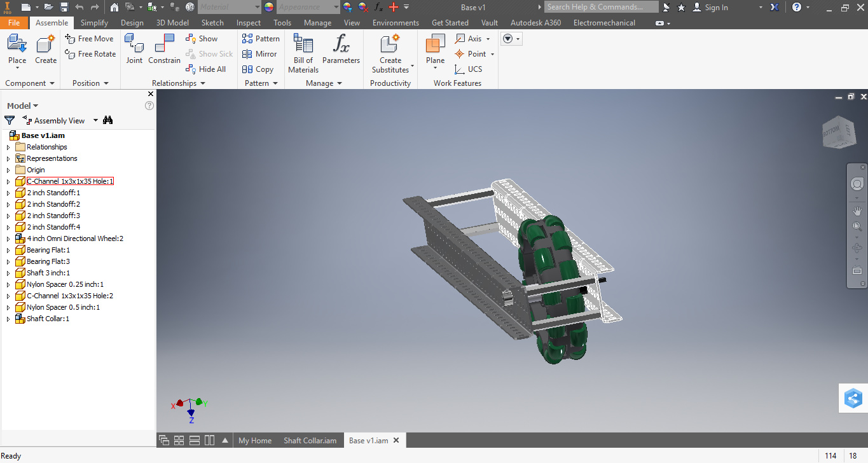Select the Free Move tool

(x=89, y=39)
